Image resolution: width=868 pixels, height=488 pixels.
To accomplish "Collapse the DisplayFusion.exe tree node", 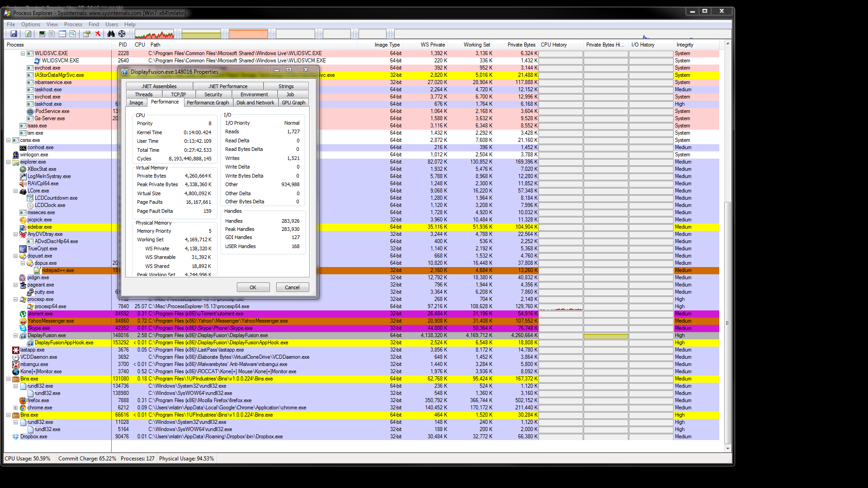I will (16, 335).
